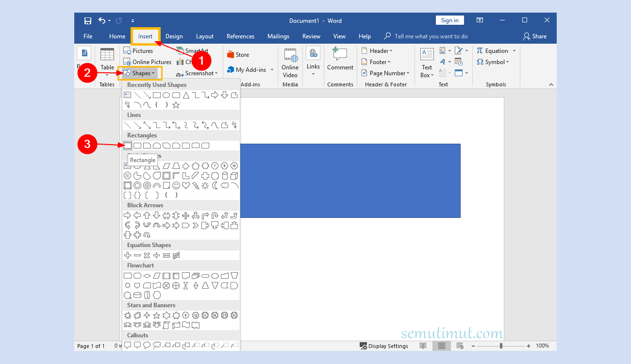Open the Design tab
This screenshot has width=631, height=364.
pyautogui.click(x=174, y=36)
